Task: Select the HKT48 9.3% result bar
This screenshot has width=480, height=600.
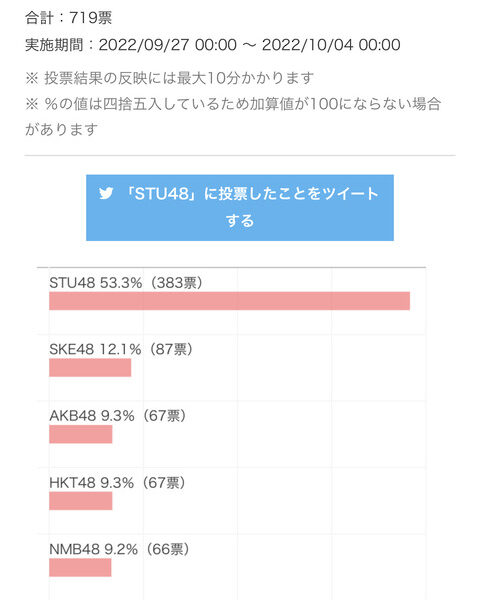Action: 81,501
